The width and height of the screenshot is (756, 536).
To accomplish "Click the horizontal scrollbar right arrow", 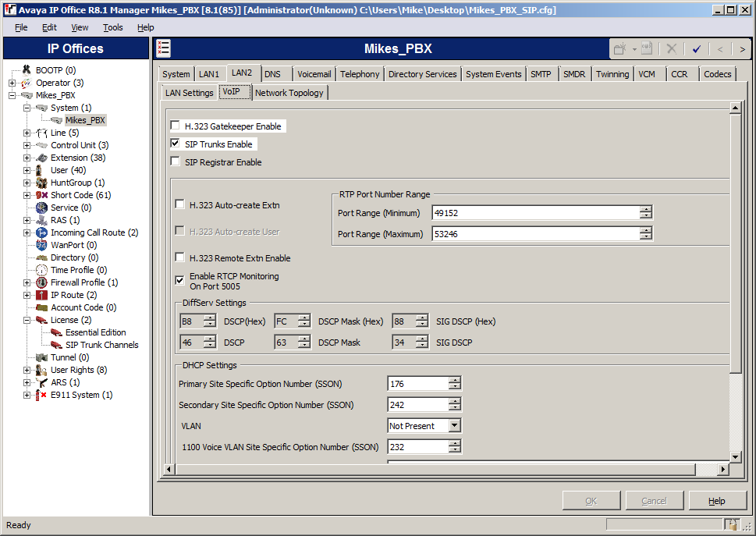I will (x=722, y=469).
